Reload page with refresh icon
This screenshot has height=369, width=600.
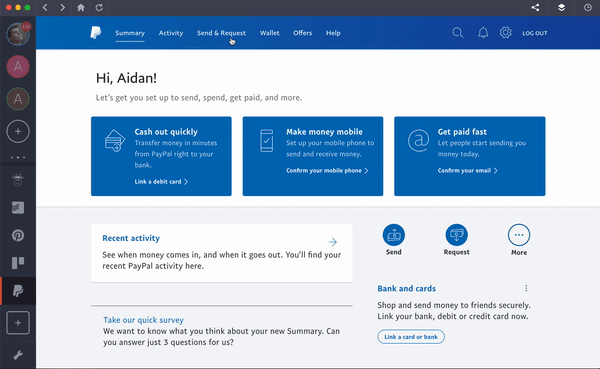tap(99, 8)
